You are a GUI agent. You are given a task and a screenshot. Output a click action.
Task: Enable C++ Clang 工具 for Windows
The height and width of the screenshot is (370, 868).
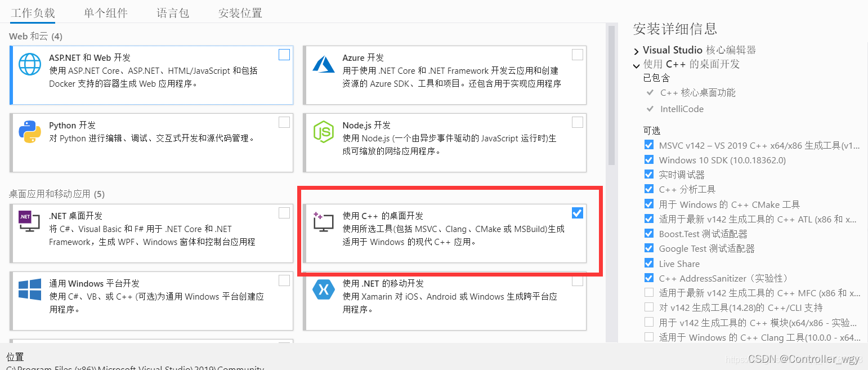(x=649, y=337)
